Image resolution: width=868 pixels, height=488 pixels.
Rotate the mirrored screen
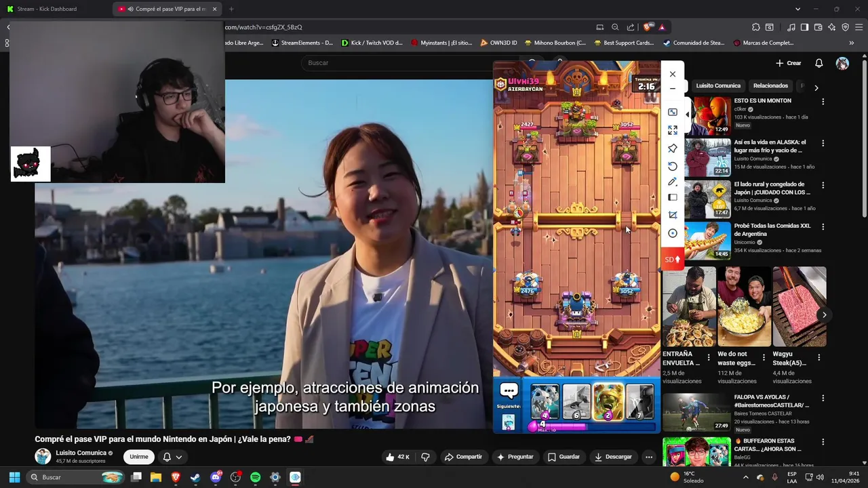(x=672, y=166)
